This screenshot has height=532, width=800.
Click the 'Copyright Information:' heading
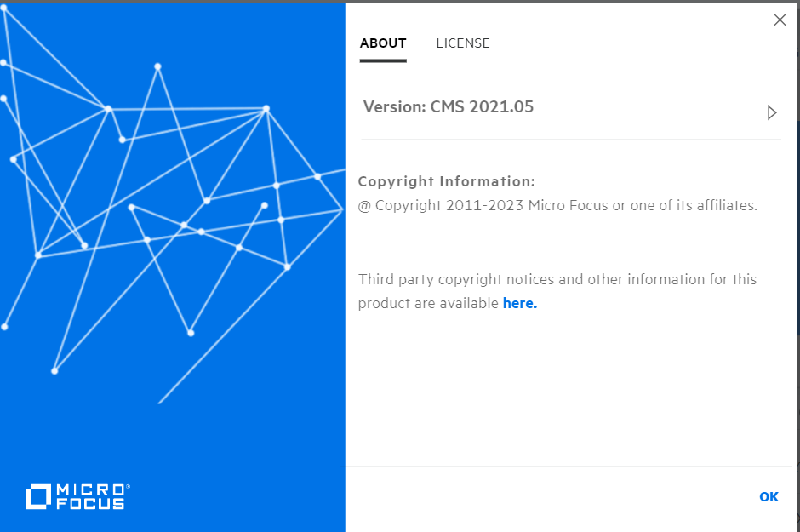coord(447,181)
